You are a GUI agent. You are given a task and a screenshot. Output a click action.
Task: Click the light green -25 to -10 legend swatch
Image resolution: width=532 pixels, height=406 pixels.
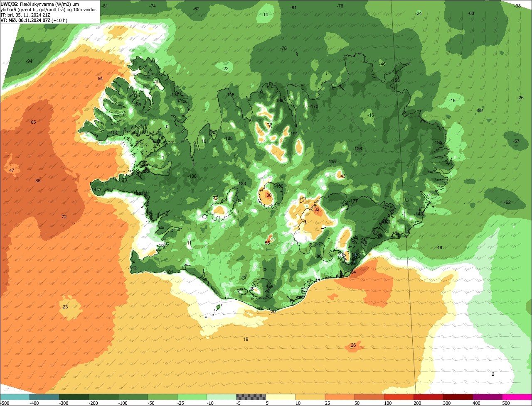pyautogui.click(x=192, y=397)
